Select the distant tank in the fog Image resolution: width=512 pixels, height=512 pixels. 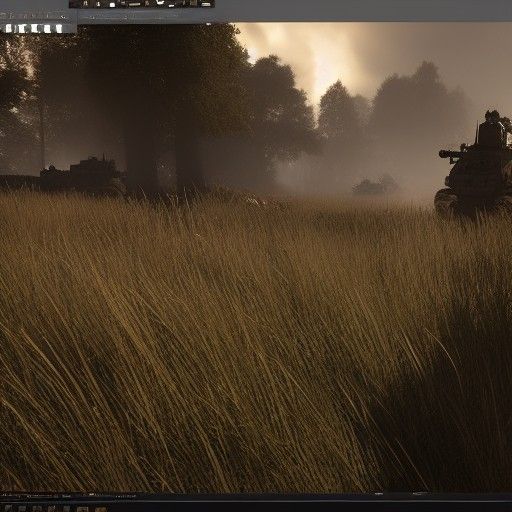375,185
